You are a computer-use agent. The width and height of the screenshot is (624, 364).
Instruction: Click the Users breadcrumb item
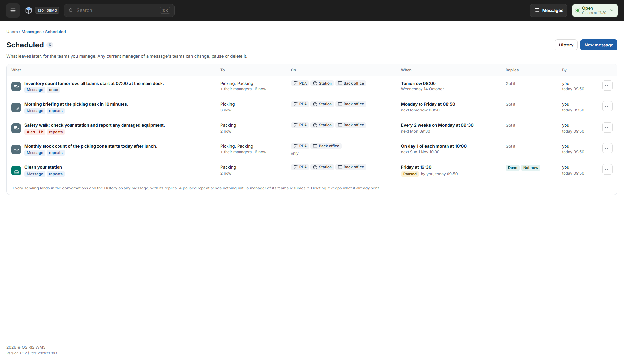click(12, 32)
